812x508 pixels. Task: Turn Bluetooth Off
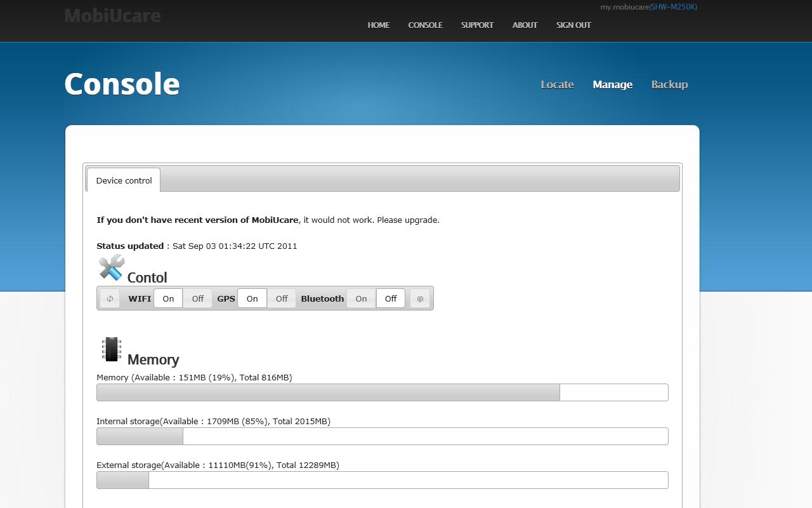[391, 298]
